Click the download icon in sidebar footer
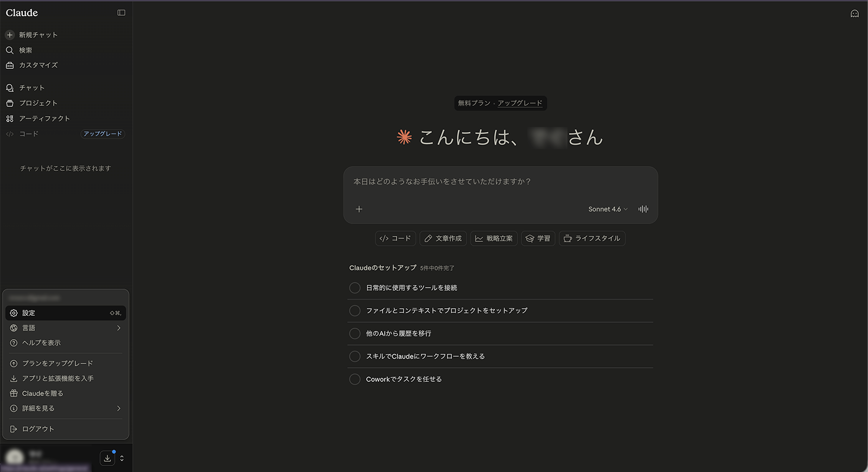The image size is (868, 472). tap(107, 458)
